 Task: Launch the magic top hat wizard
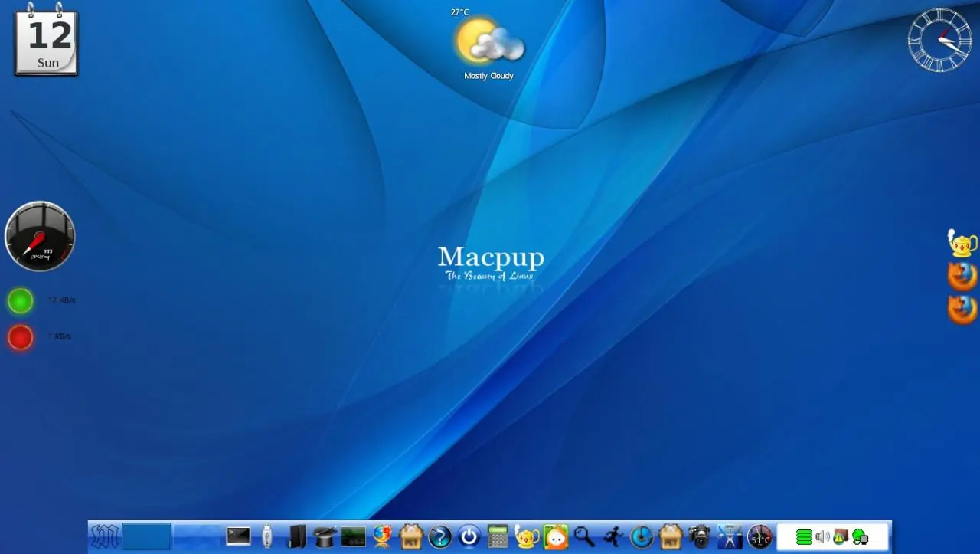pyautogui.click(x=325, y=536)
